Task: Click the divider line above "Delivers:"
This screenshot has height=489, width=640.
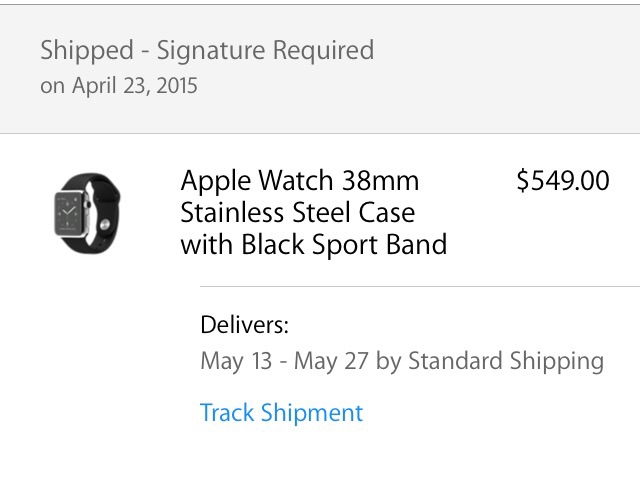Action: pyautogui.click(x=420, y=286)
